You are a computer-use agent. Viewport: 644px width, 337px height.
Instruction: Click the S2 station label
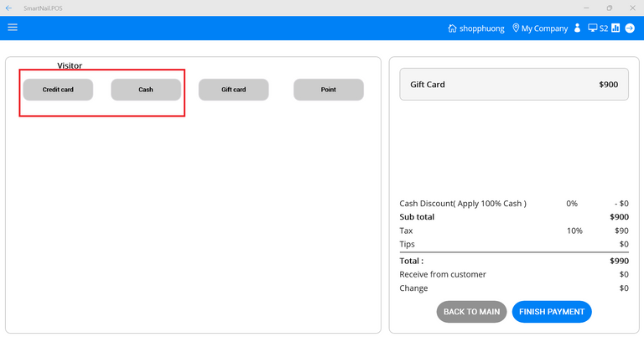tap(604, 29)
